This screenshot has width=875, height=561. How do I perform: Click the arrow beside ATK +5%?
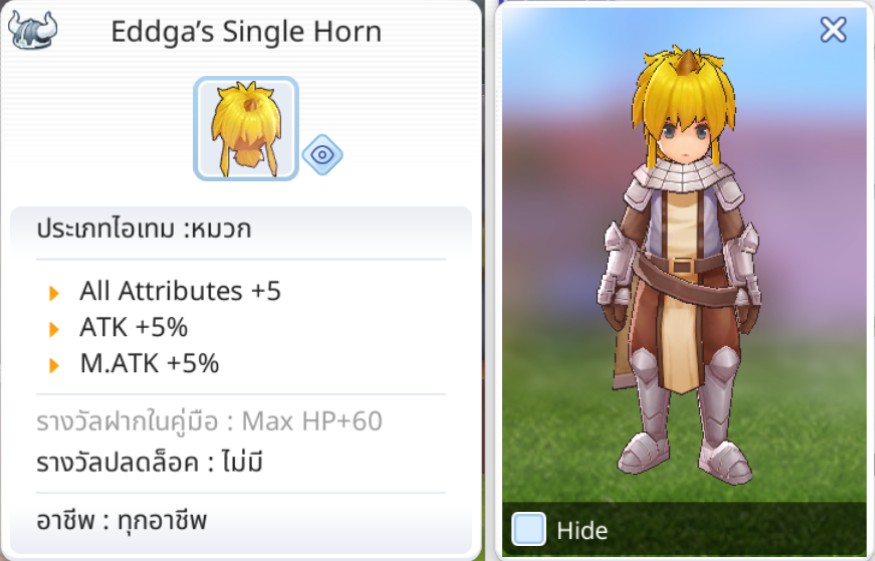[54, 329]
